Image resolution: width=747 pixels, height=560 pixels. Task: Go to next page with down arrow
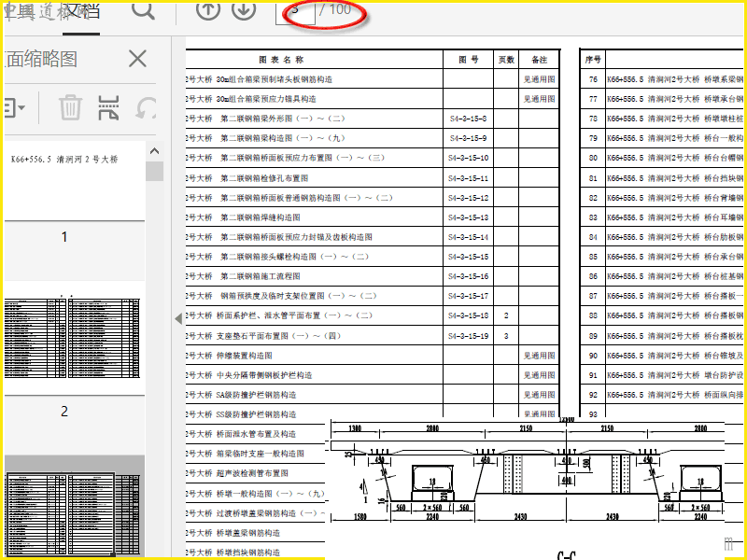point(244,9)
